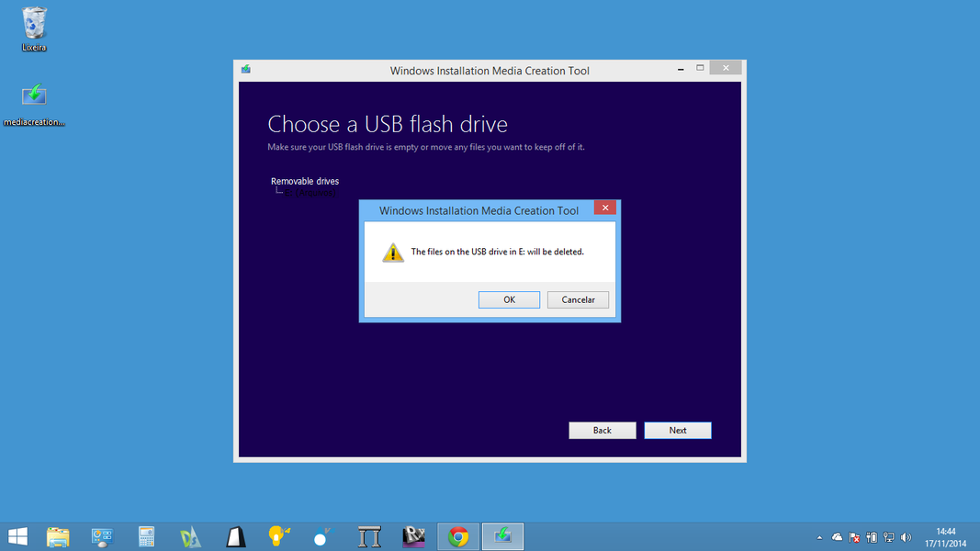Click the clock showing 14:44

point(945,536)
